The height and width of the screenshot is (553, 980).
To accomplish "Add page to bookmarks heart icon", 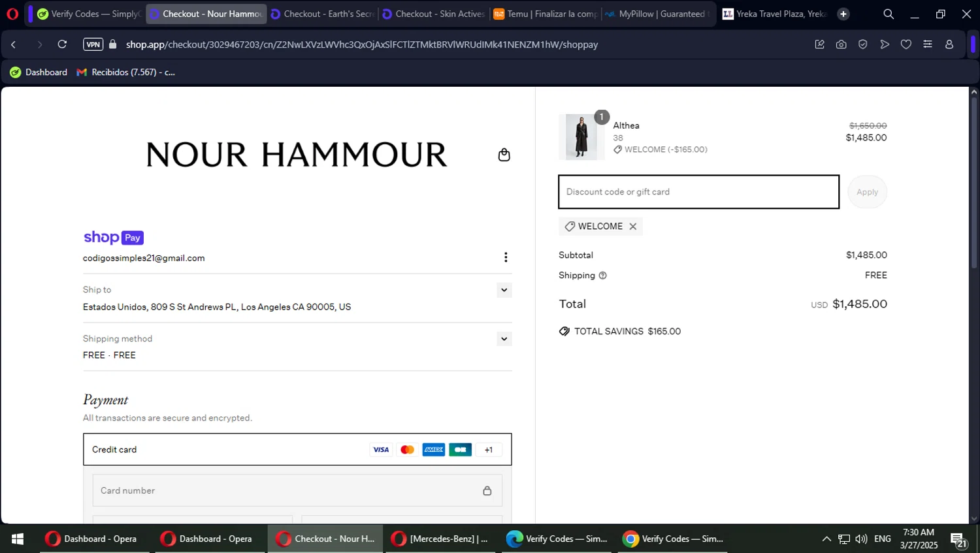I will 906,44.
